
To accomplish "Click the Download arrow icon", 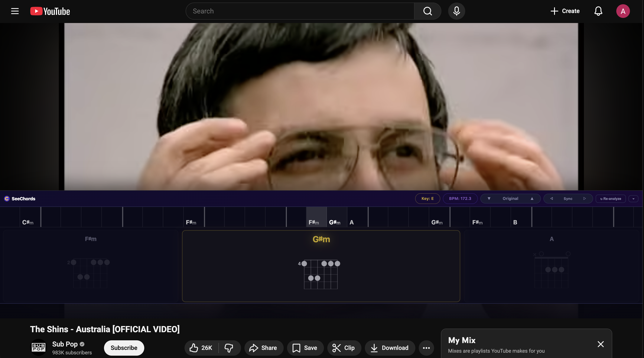I will 374,348.
